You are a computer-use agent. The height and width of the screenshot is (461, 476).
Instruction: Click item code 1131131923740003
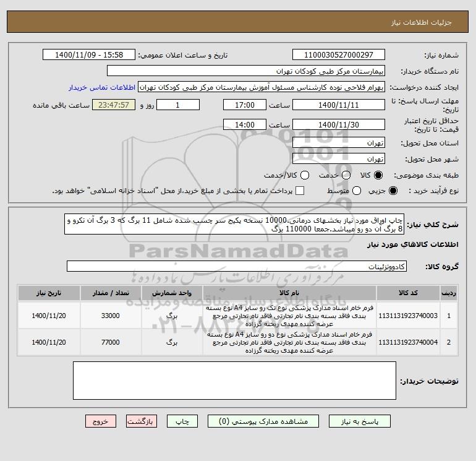click(408, 316)
